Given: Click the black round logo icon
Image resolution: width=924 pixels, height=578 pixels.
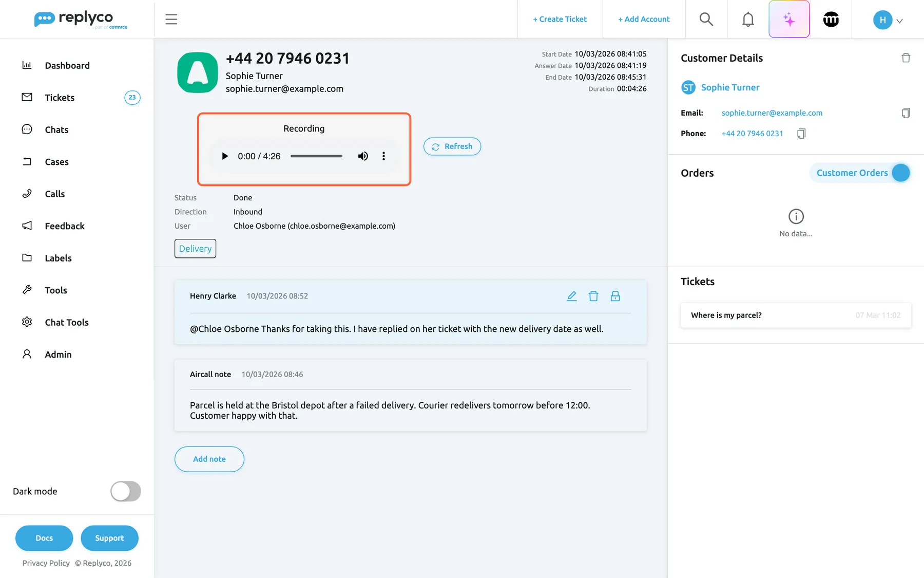Looking at the screenshot, I should pyautogui.click(x=831, y=20).
